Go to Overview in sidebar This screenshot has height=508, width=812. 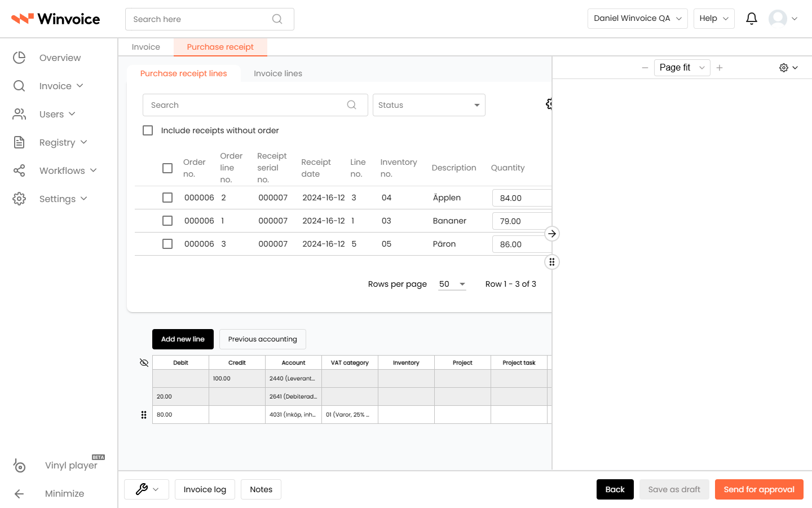[x=60, y=58]
